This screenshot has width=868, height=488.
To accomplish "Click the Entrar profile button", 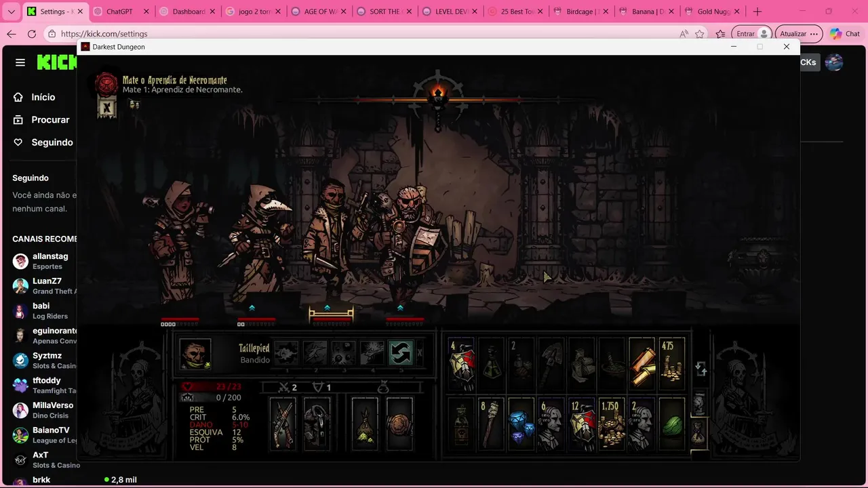I will (x=753, y=34).
